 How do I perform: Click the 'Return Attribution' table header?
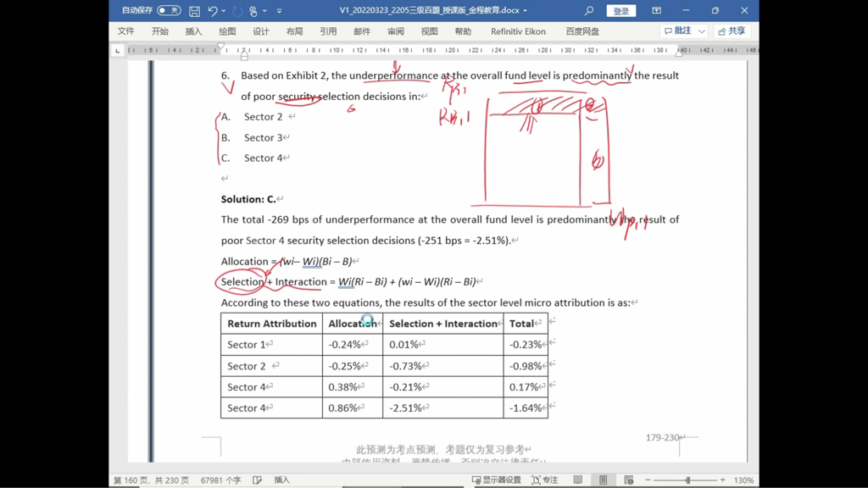point(272,324)
